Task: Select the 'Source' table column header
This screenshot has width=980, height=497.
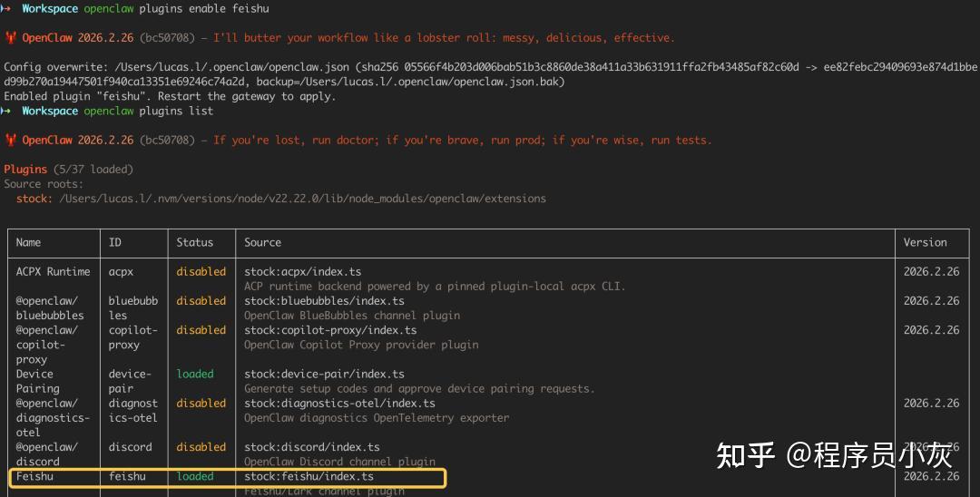Action: (262, 242)
